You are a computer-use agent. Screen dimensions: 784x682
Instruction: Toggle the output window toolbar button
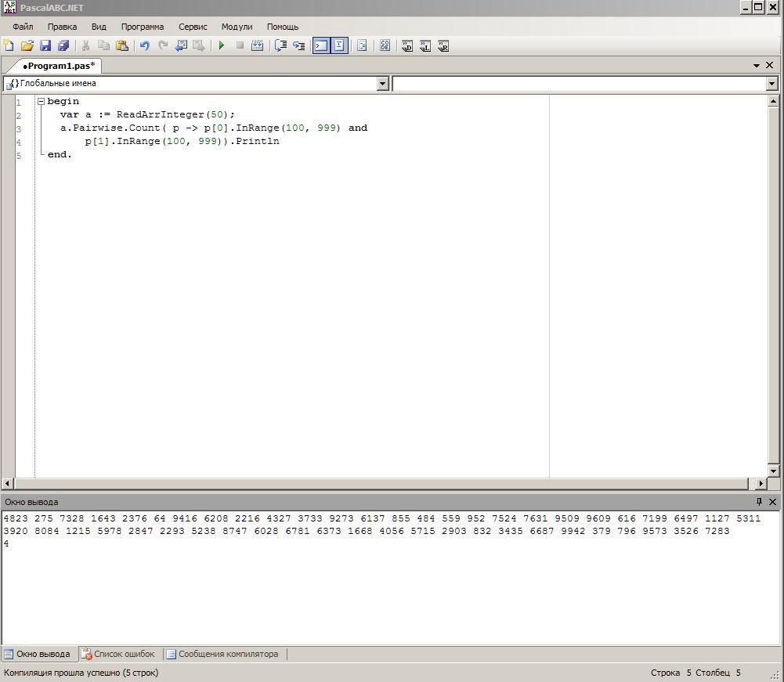(x=321, y=46)
